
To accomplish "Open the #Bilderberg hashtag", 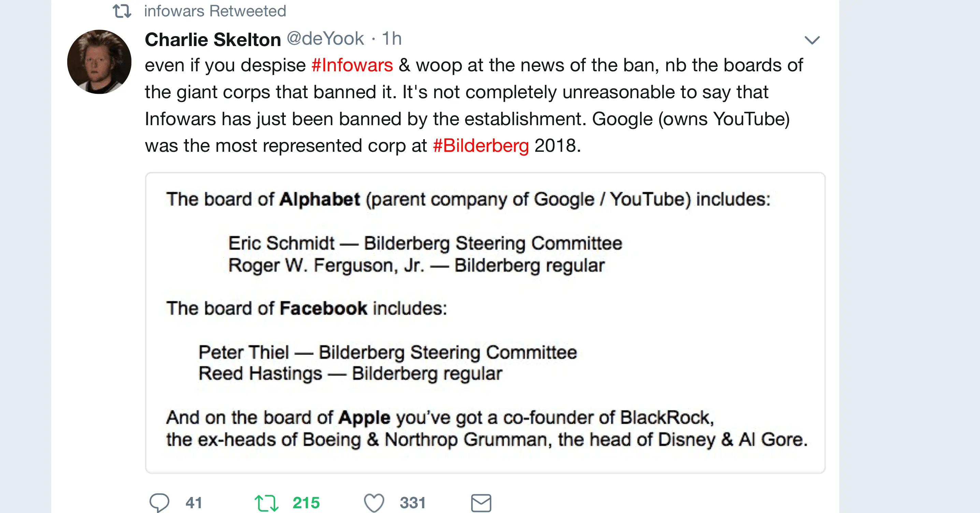I will pyautogui.click(x=481, y=146).
